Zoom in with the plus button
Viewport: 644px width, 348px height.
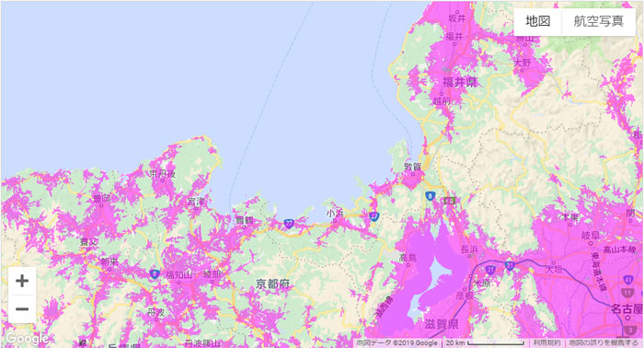[x=22, y=281]
